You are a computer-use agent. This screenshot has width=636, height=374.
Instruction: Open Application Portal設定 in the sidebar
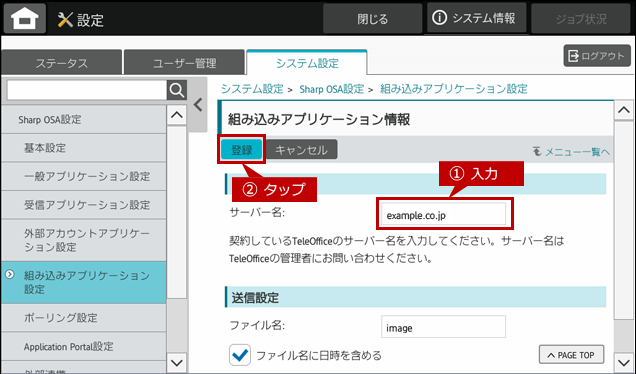(84, 346)
